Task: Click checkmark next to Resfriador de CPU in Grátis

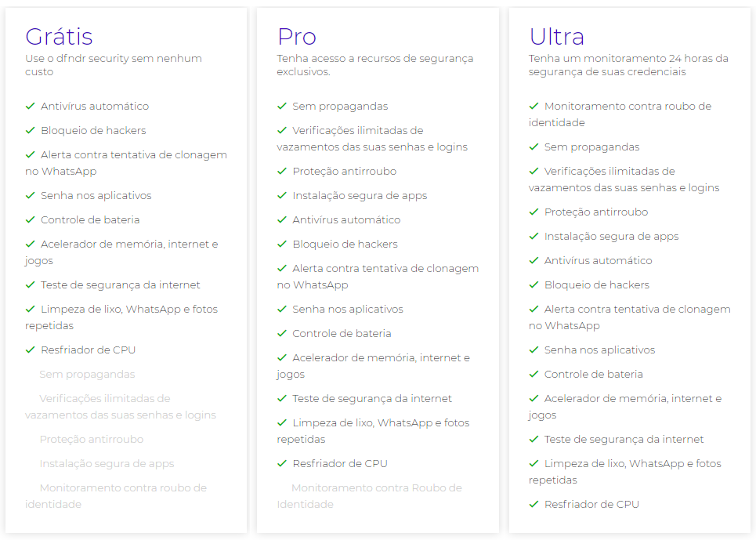Action: pyautogui.click(x=30, y=350)
